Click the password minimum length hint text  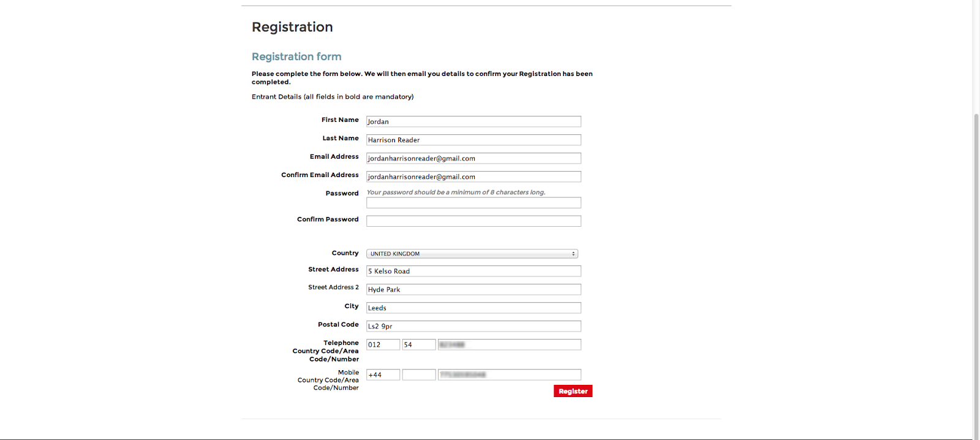click(456, 192)
